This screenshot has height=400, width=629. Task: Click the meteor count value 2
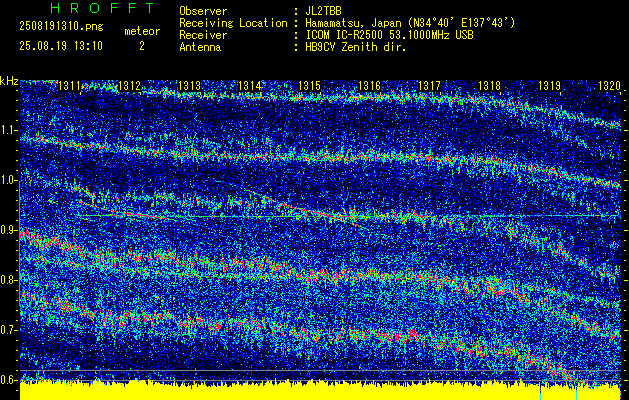click(x=142, y=46)
